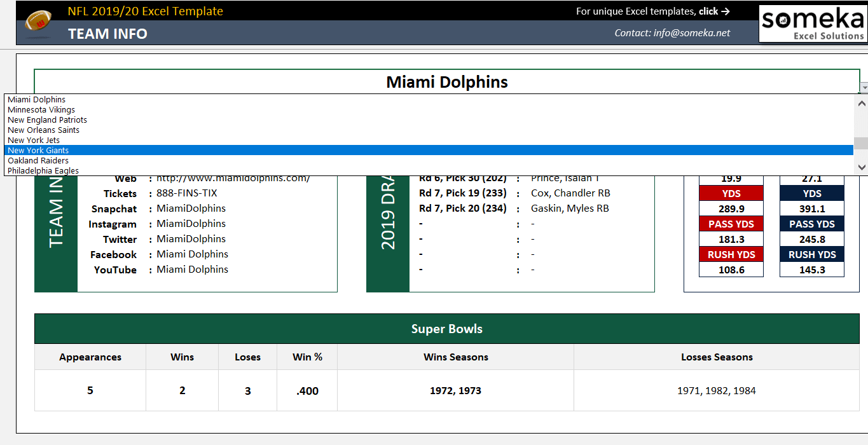868x445 pixels.
Task: Click the 289.9 yards value
Action: tap(731, 209)
